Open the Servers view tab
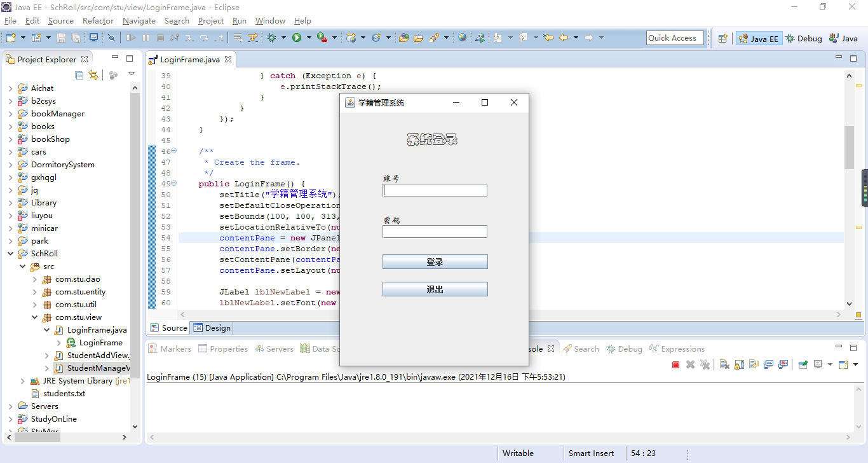 click(x=275, y=349)
